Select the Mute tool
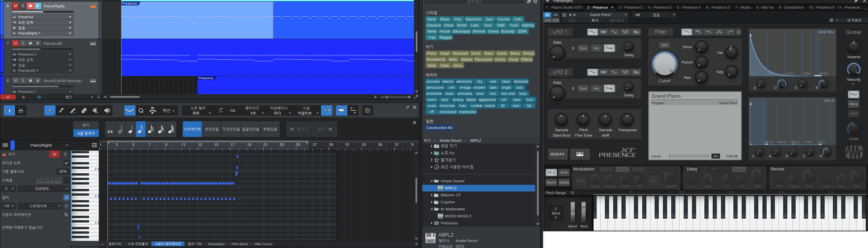This screenshot has height=248, width=868. click(x=95, y=110)
